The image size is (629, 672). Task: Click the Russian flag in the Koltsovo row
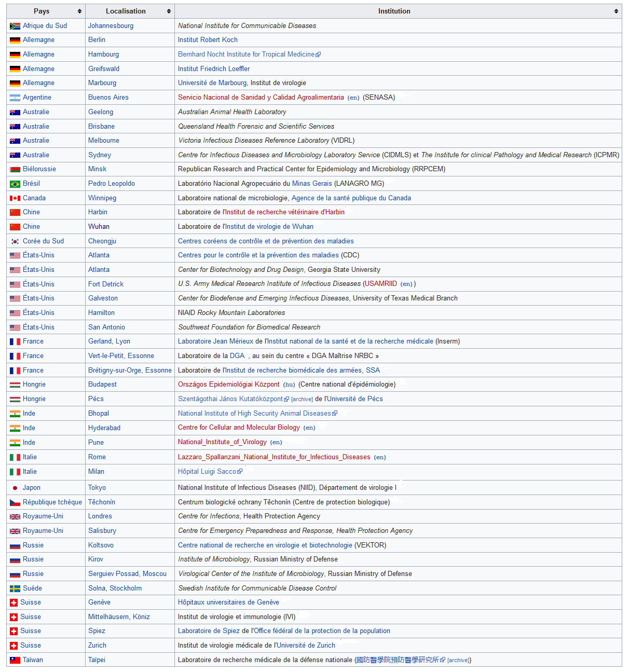pos(15,545)
